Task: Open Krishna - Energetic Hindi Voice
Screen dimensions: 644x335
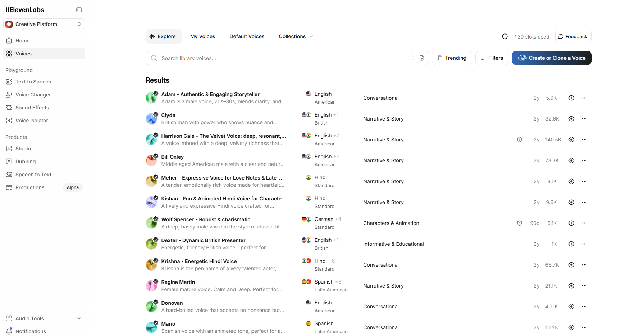Action: (199, 261)
